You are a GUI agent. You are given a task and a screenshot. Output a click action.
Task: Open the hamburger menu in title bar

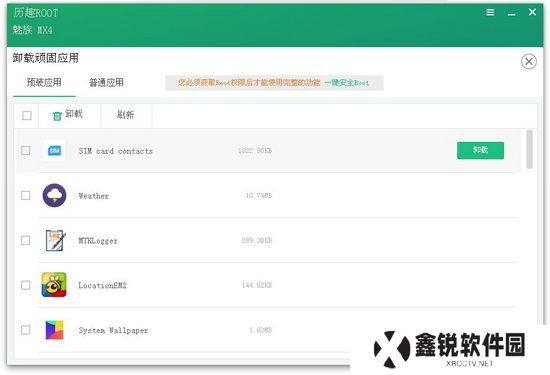pyautogui.click(x=490, y=13)
